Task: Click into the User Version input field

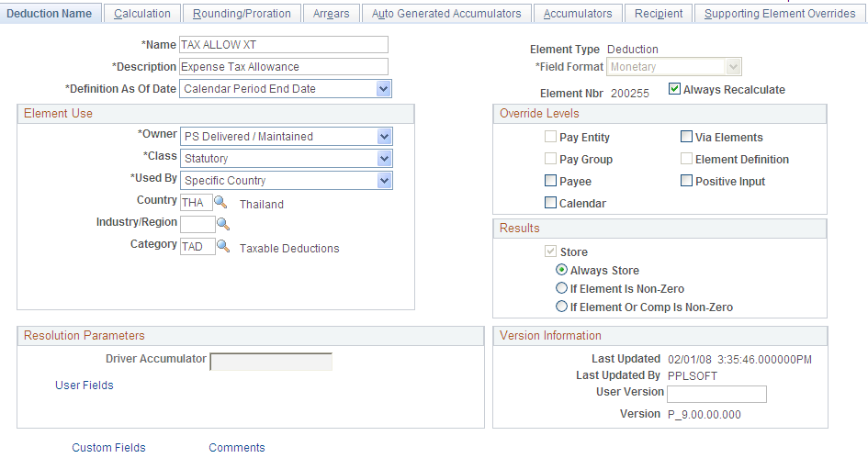Action: click(x=716, y=394)
